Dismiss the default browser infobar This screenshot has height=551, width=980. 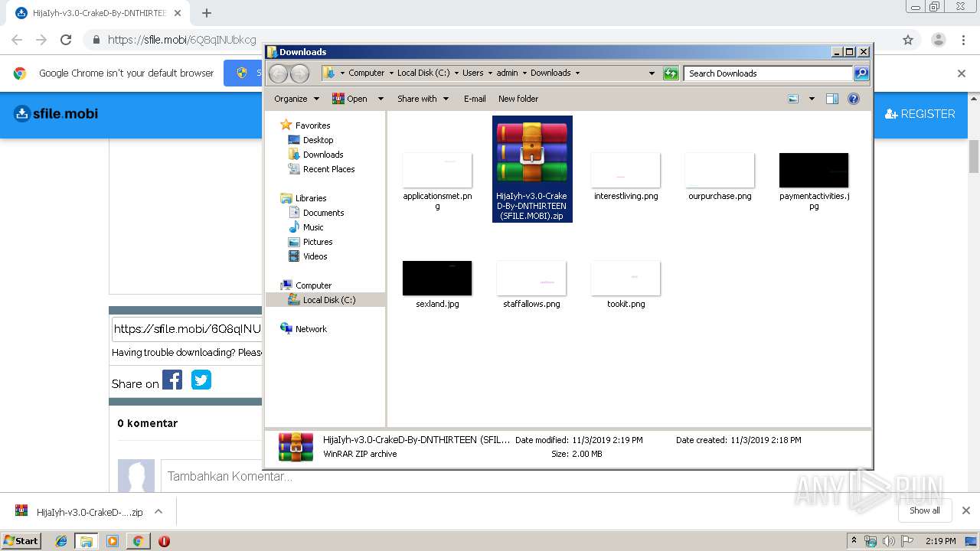(962, 73)
